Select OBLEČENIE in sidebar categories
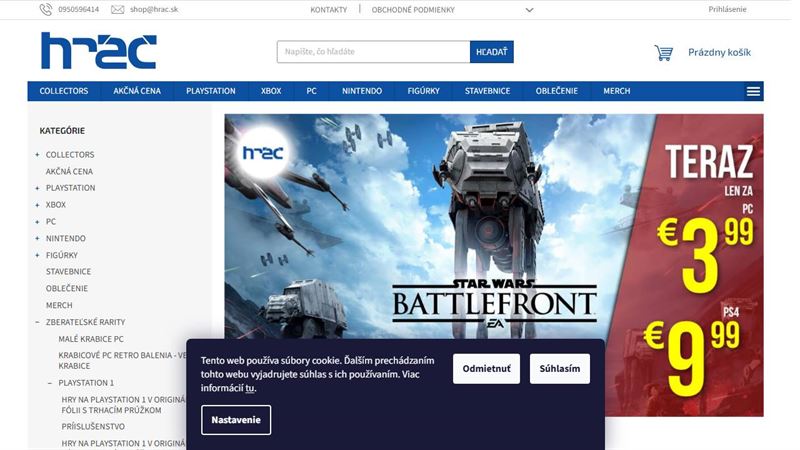800x450 pixels. pos(67,288)
